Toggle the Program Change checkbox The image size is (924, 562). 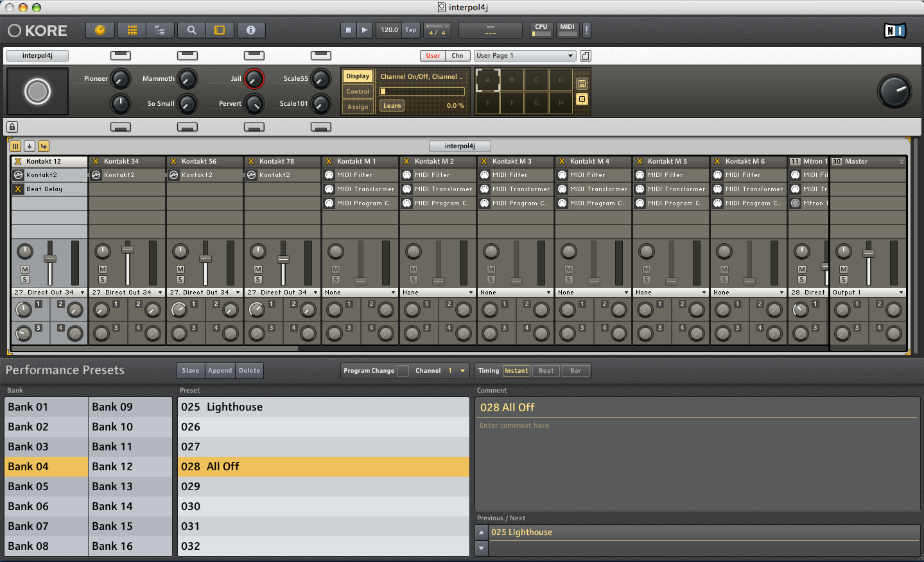pyautogui.click(x=403, y=371)
